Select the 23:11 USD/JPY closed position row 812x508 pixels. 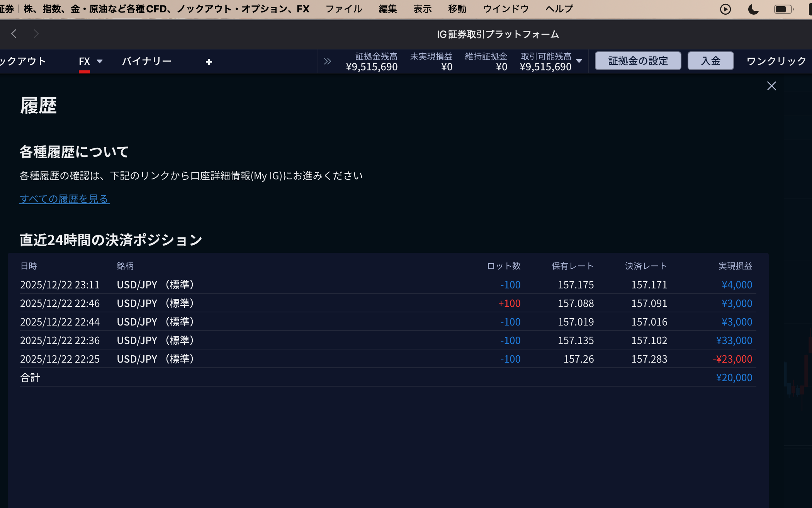[x=386, y=285]
